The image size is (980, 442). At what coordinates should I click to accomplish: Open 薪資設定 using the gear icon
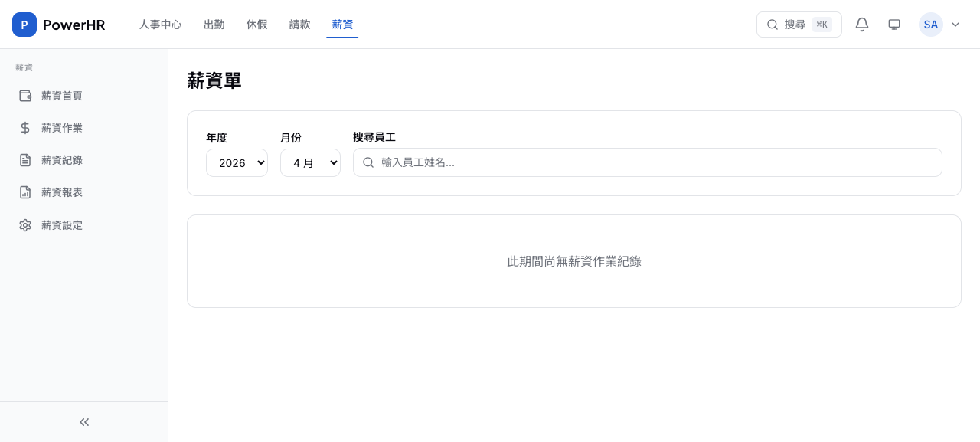[25, 225]
